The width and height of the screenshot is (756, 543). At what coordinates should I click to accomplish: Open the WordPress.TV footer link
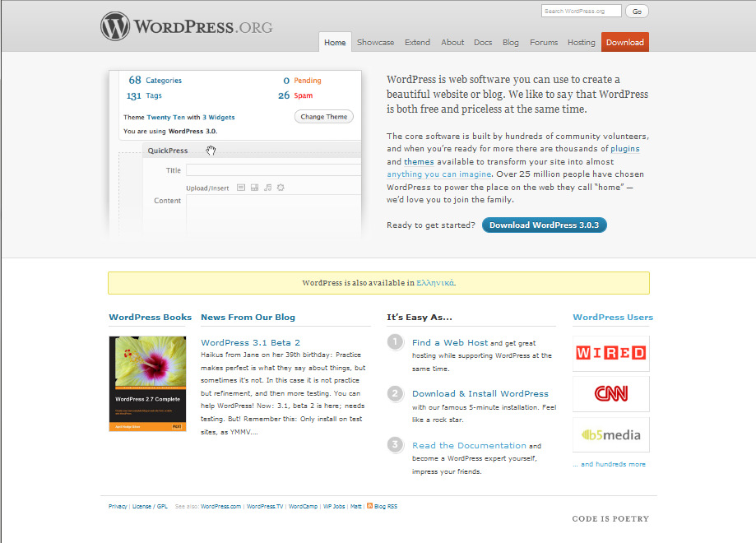[x=265, y=506]
